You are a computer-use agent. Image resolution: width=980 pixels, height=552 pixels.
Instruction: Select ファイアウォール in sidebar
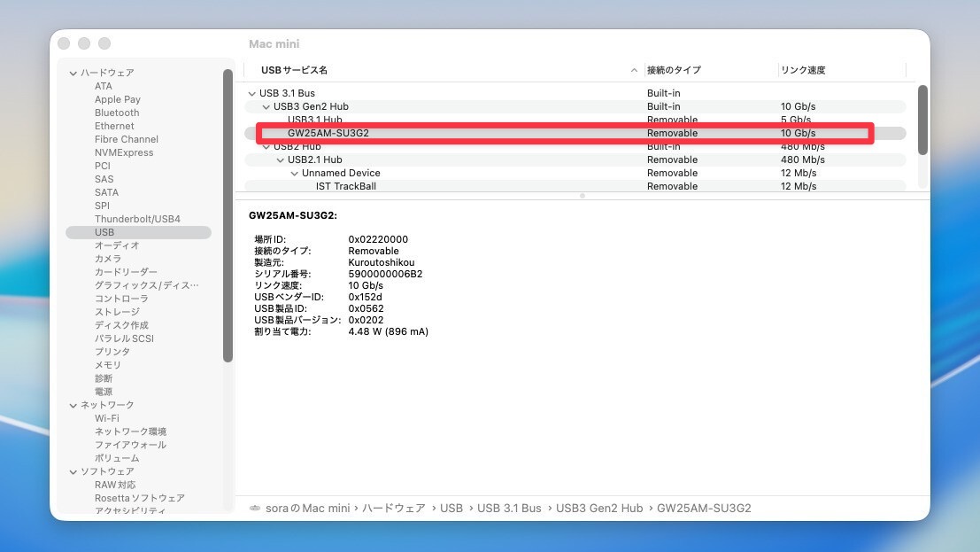tap(131, 445)
